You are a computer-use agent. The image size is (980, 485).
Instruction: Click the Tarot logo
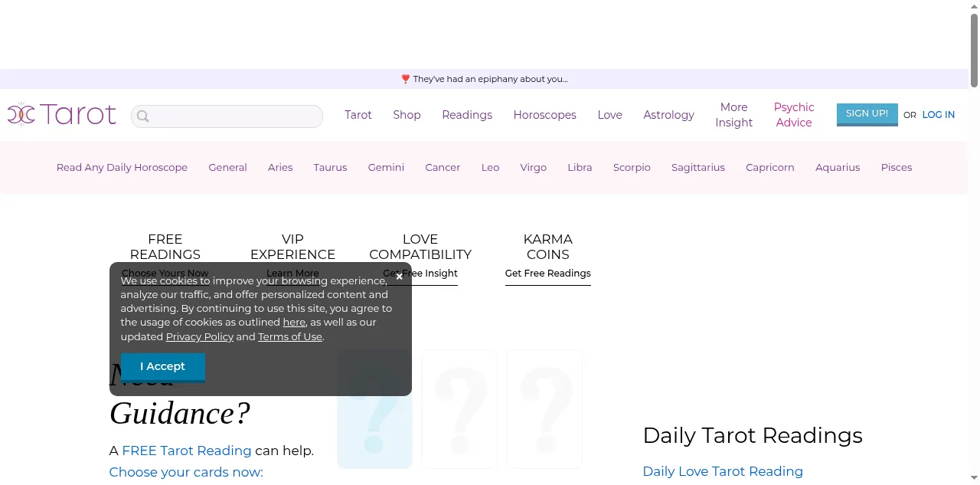61,114
